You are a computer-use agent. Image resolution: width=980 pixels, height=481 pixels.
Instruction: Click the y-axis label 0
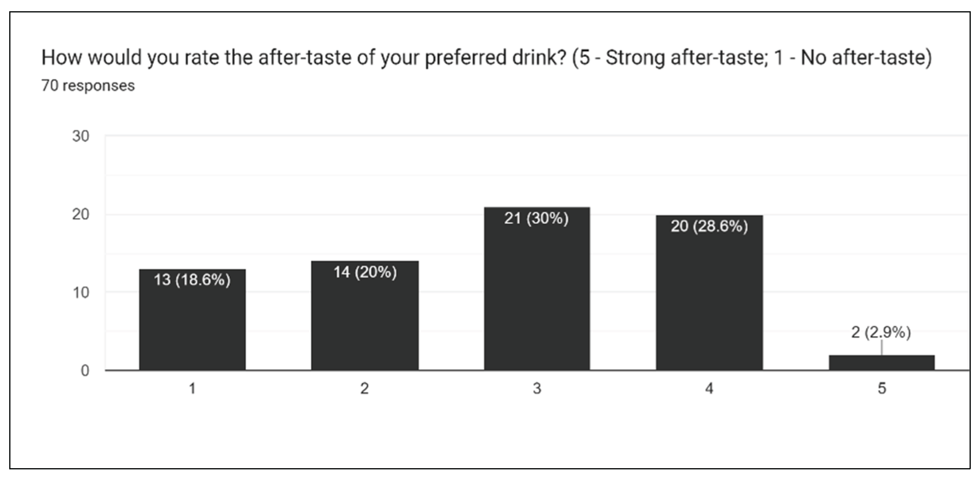(85, 371)
